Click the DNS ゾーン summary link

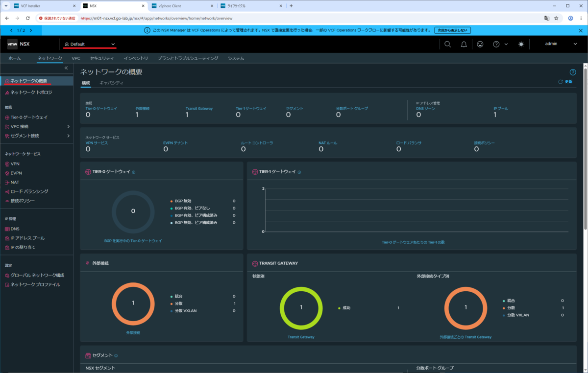point(425,108)
